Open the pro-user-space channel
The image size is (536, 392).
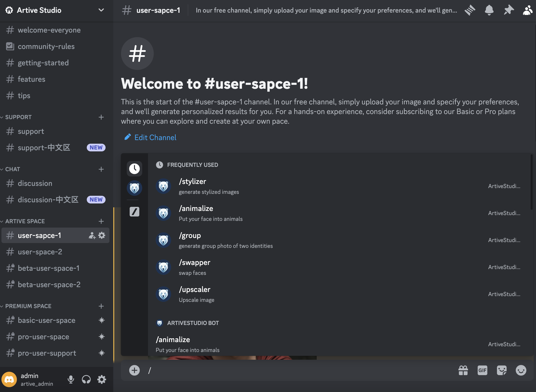pos(55,337)
